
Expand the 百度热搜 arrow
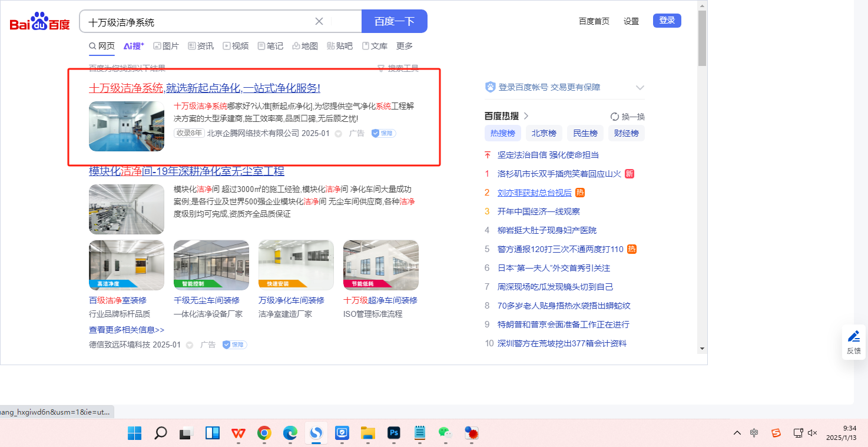(526, 116)
